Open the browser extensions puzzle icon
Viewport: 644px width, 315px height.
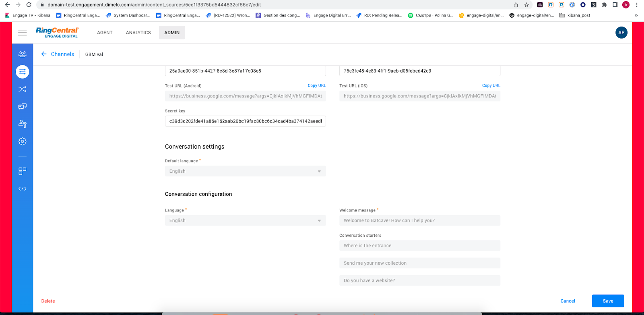pyautogui.click(x=604, y=5)
